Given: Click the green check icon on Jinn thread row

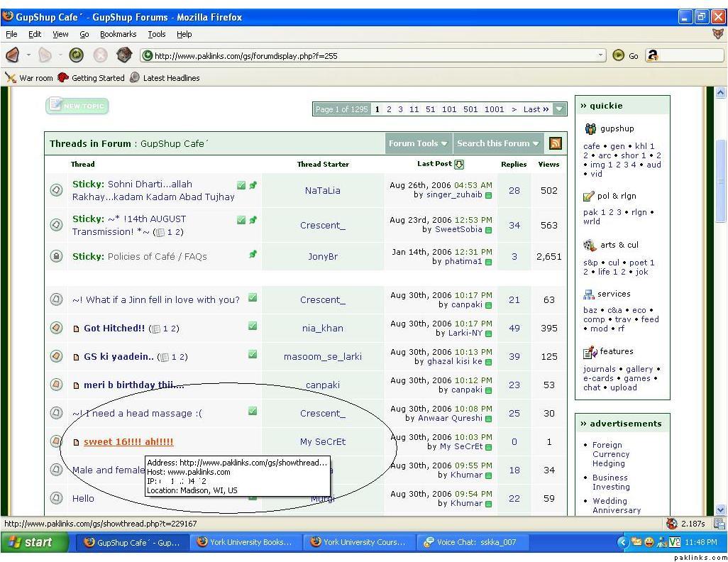Looking at the screenshot, I should pyautogui.click(x=253, y=298).
